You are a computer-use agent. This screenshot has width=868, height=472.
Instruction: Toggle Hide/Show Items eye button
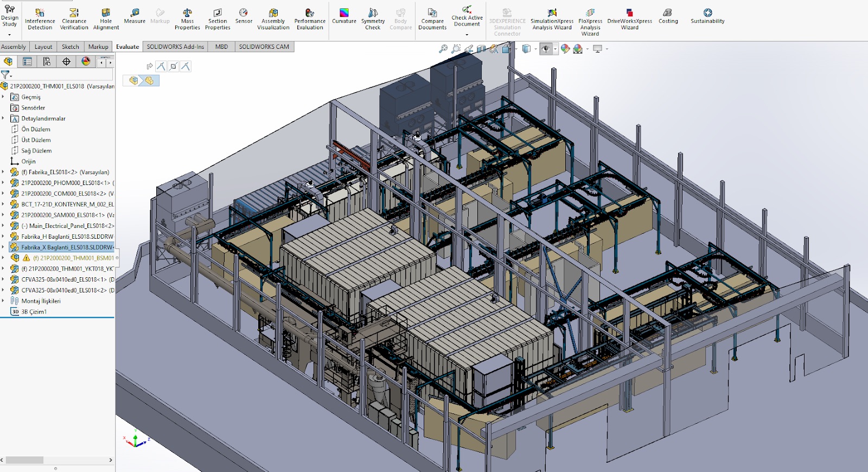[546, 49]
